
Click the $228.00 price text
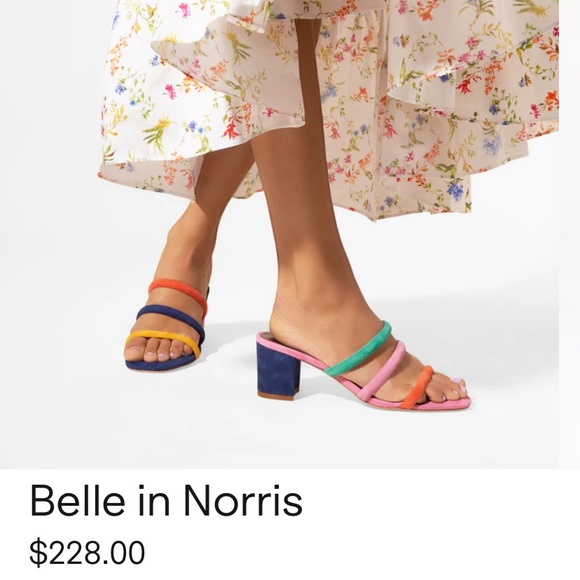pos(87,553)
